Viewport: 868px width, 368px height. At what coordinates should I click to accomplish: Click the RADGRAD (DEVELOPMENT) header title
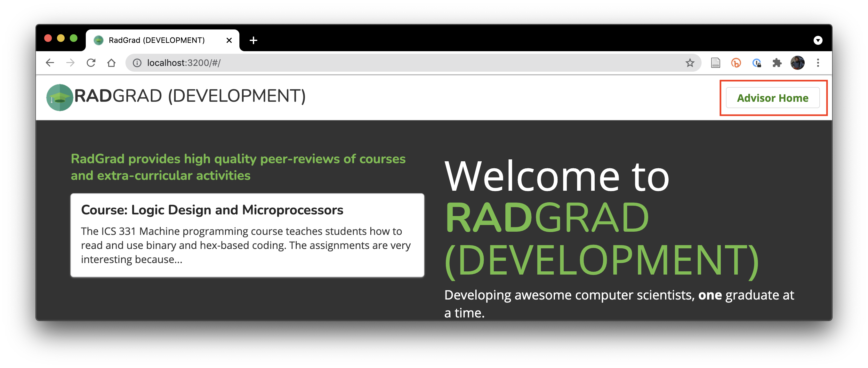(x=190, y=96)
